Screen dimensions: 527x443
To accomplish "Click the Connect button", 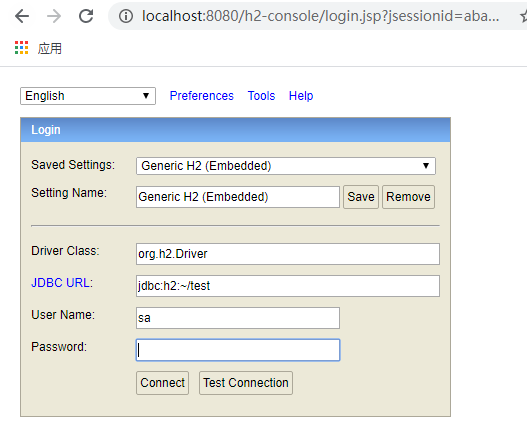I will [162, 383].
